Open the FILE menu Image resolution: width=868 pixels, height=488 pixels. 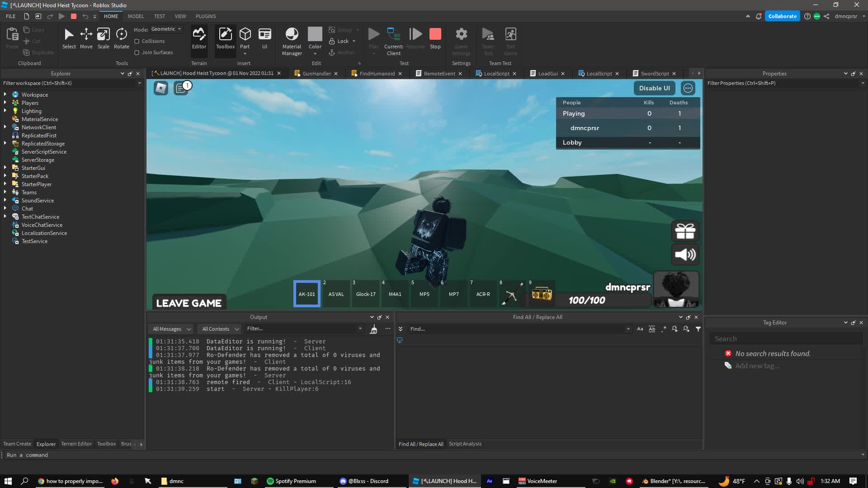coord(11,16)
